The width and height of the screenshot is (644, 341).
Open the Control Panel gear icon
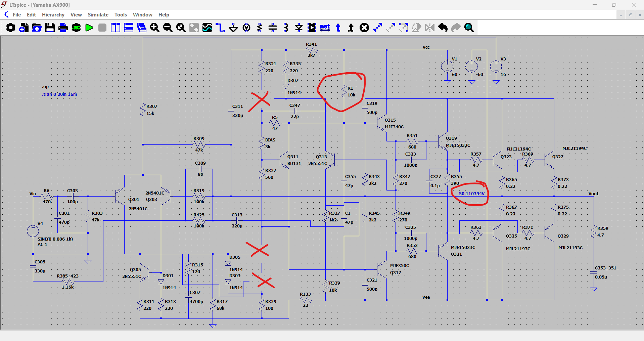(x=11, y=28)
